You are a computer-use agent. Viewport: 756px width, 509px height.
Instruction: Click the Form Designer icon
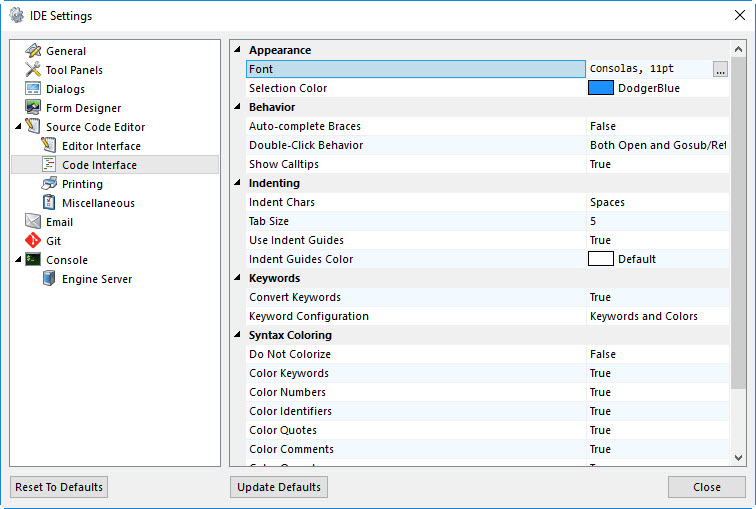(x=33, y=107)
